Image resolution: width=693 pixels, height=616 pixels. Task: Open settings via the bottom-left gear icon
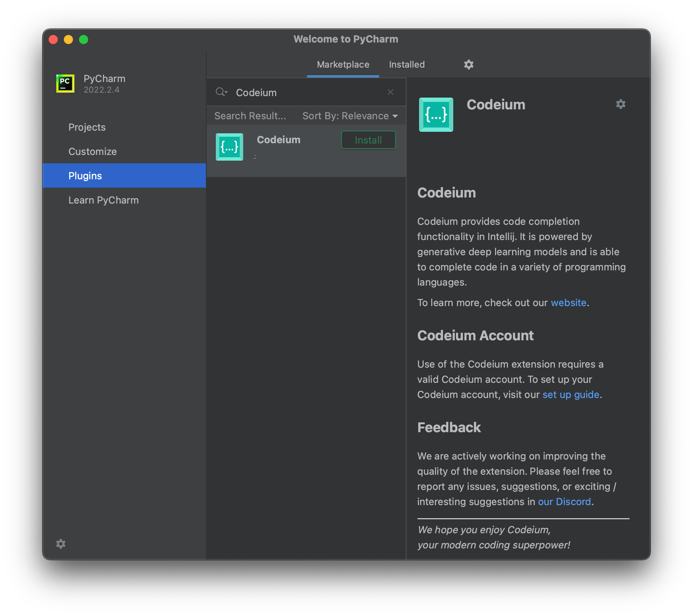coord(60,544)
